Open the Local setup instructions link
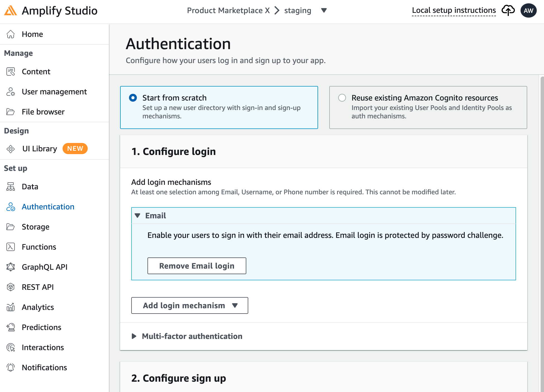The width and height of the screenshot is (544, 392). (x=454, y=10)
